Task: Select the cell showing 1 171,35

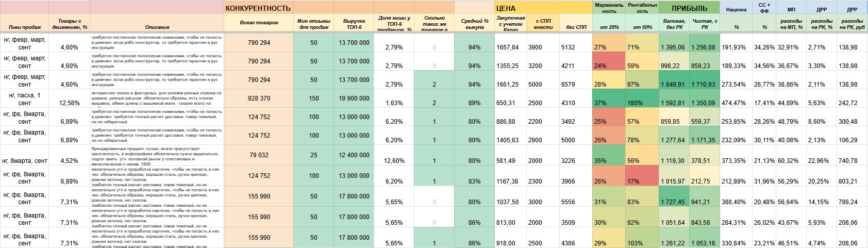Action: (x=704, y=135)
